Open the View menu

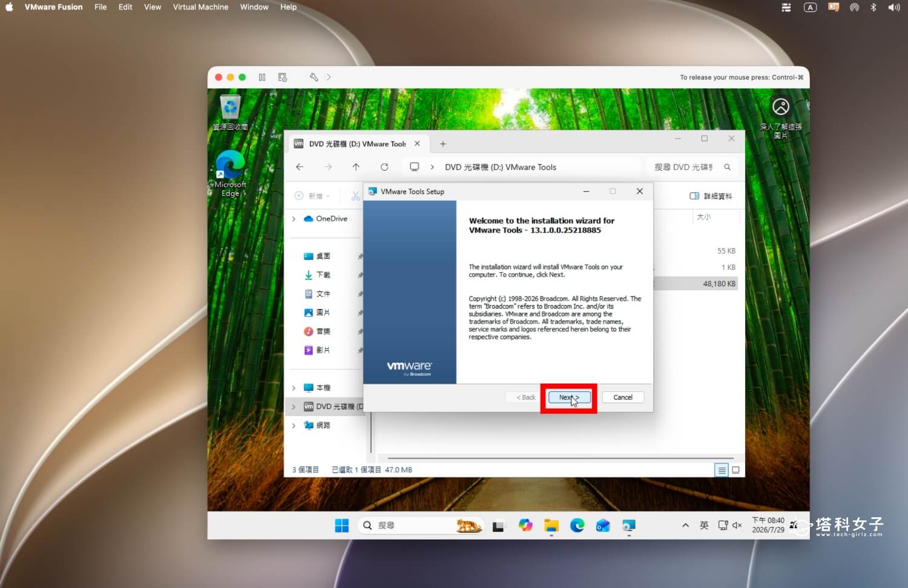pos(153,7)
